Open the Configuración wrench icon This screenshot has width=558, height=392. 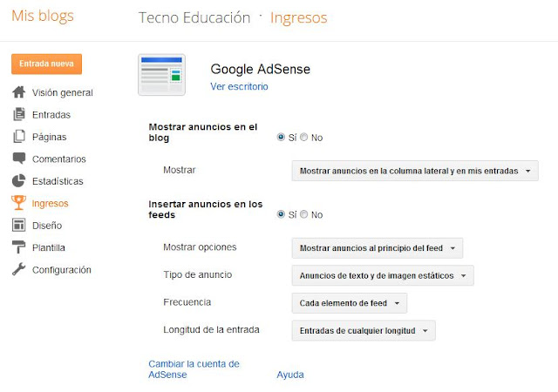[x=18, y=269]
